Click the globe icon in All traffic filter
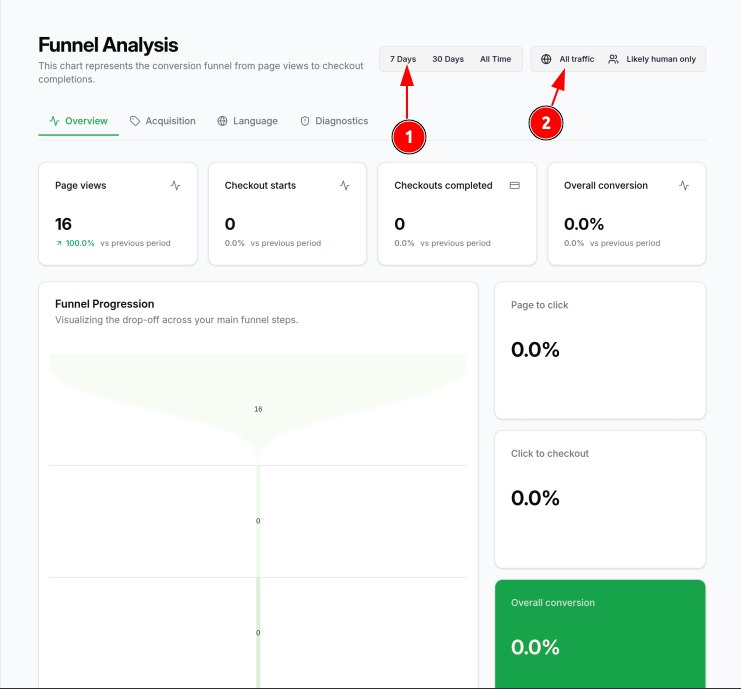This screenshot has width=741, height=689. [546, 59]
